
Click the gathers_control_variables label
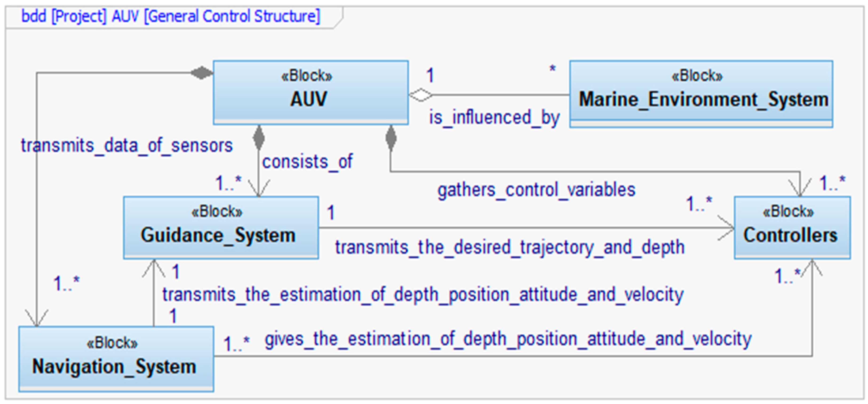pos(536,190)
